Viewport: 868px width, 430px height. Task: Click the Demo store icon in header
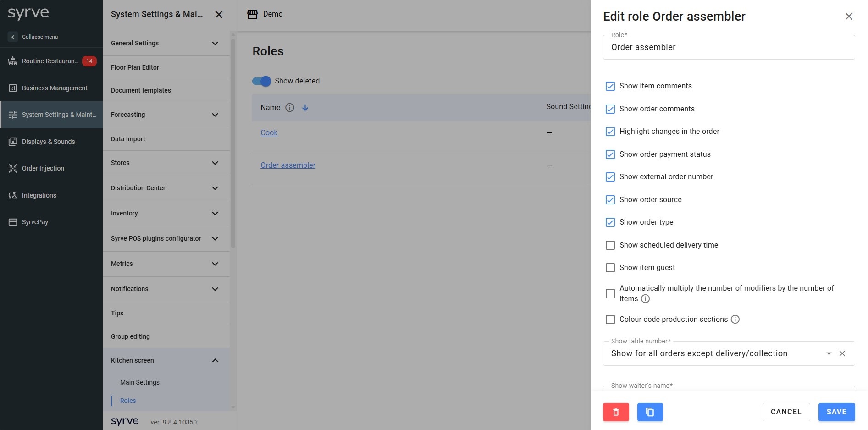click(252, 14)
